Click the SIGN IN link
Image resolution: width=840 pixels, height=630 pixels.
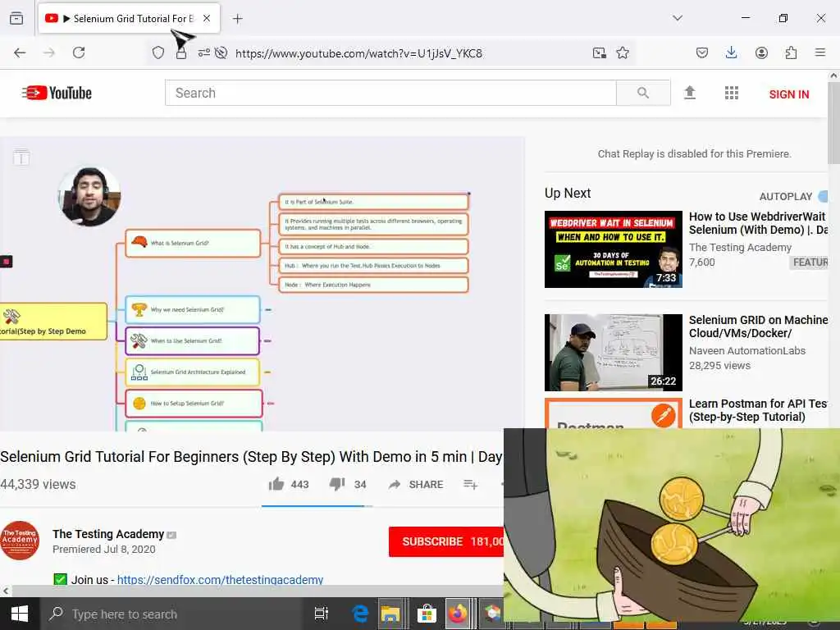point(788,94)
